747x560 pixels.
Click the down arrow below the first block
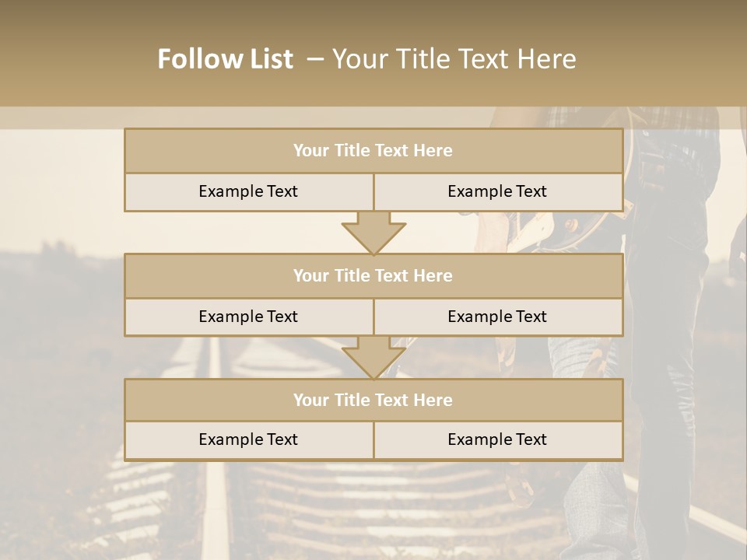coord(373,233)
